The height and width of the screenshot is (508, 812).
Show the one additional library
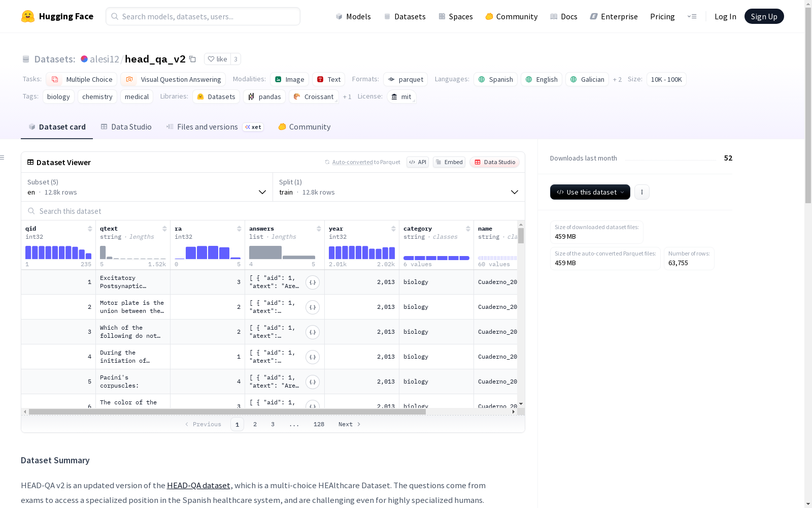[x=347, y=97]
